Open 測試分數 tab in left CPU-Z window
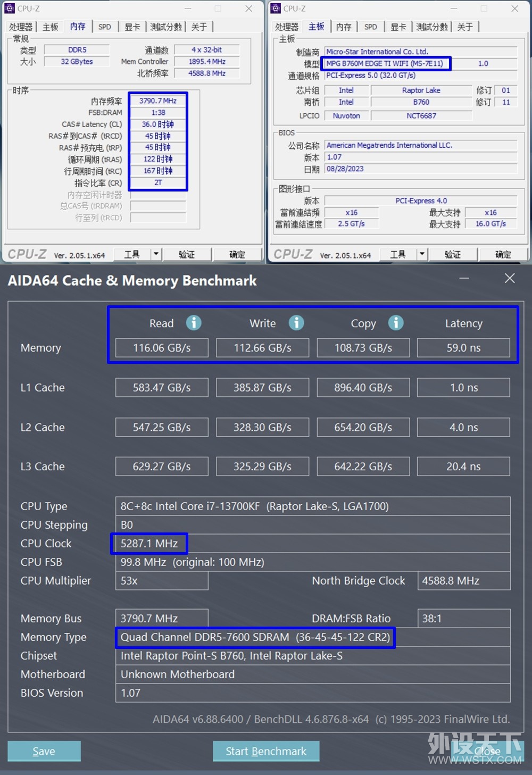Image resolution: width=532 pixels, height=775 pixels. (165, 27)
